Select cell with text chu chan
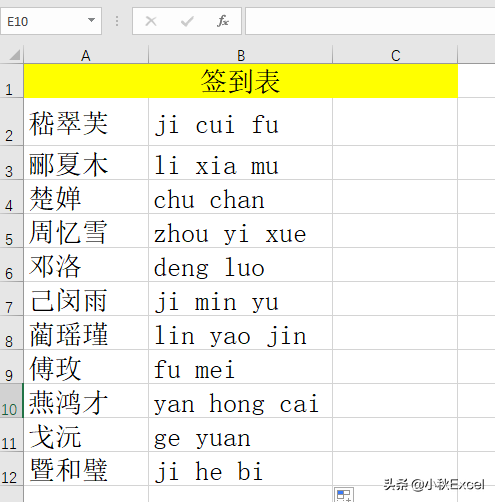The image size is (495, 502). click(241, 197)
